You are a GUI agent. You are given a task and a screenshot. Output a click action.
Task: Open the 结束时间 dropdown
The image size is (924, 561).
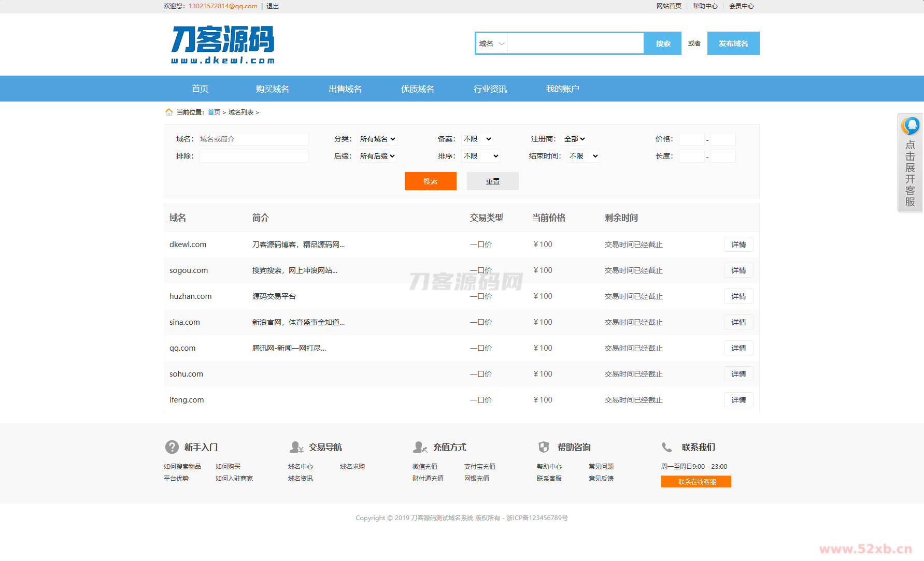(584, 156)
